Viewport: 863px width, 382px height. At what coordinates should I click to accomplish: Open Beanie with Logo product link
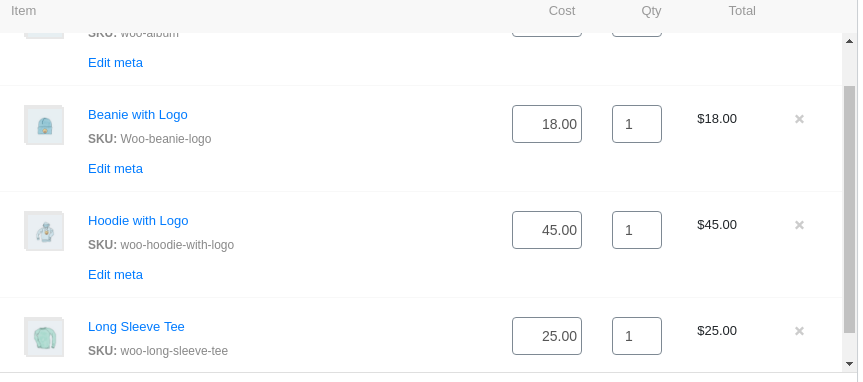click(138, 114)
